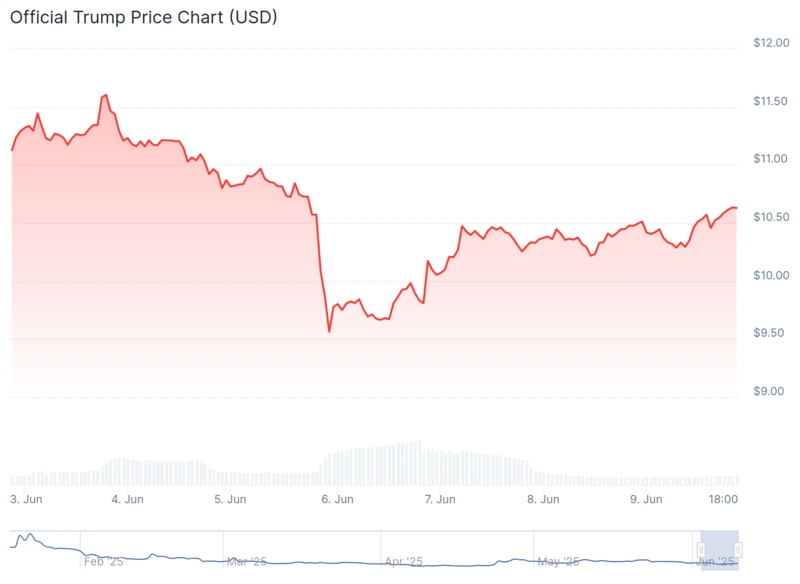Screen dimensions: 800x584
Task: Click the 9. Jun x-axis label
Action: click(x=646, y=499)
